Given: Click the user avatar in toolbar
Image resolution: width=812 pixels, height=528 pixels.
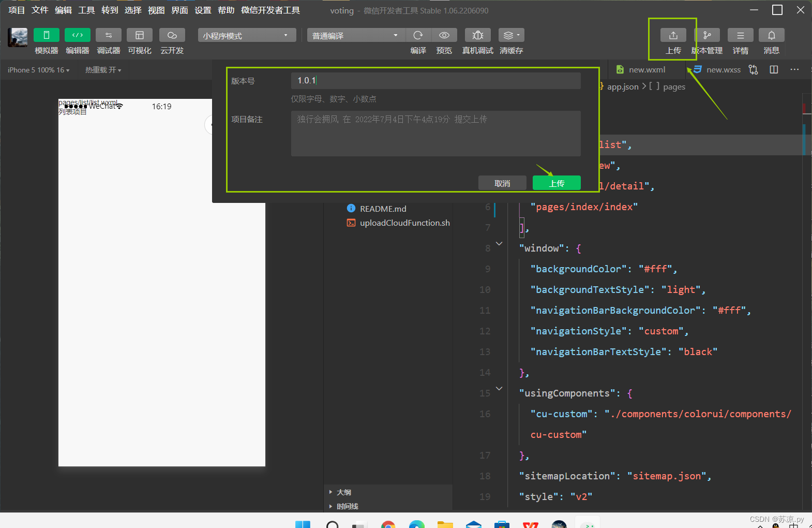Looking at the screenshot, I should [18, 37].
